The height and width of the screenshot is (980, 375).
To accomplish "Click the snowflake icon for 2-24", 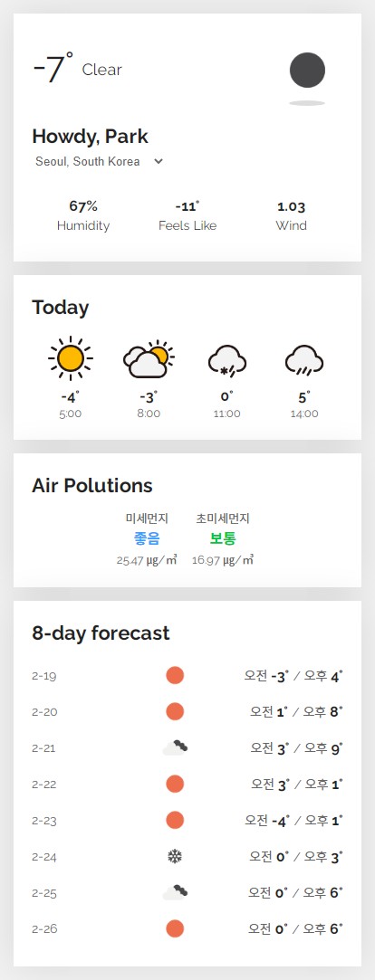I will pos(175,856).
